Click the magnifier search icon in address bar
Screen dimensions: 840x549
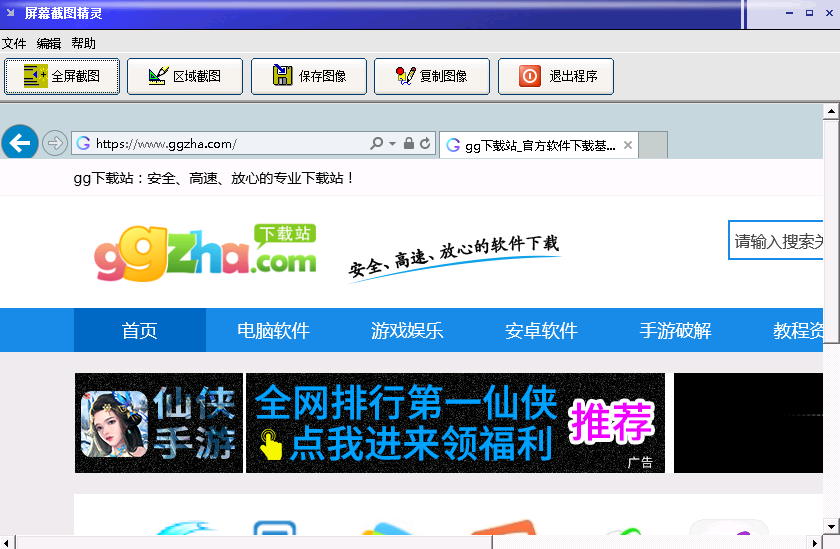pyautogui.click(x=377, y=143)
